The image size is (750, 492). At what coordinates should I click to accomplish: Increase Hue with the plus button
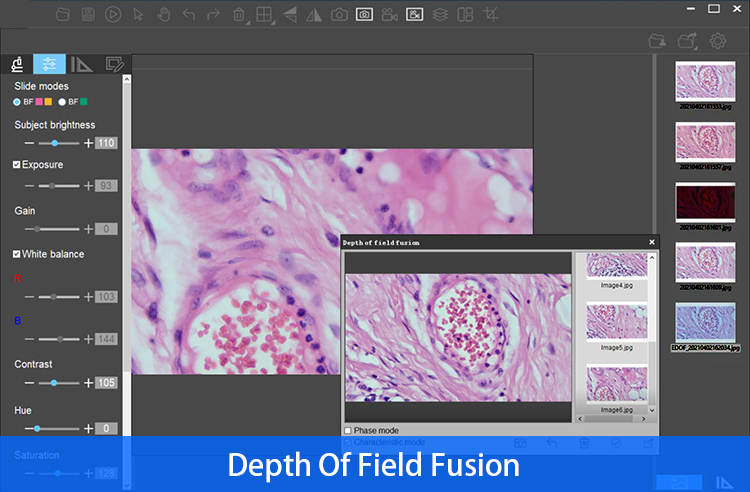click(88, 428)
